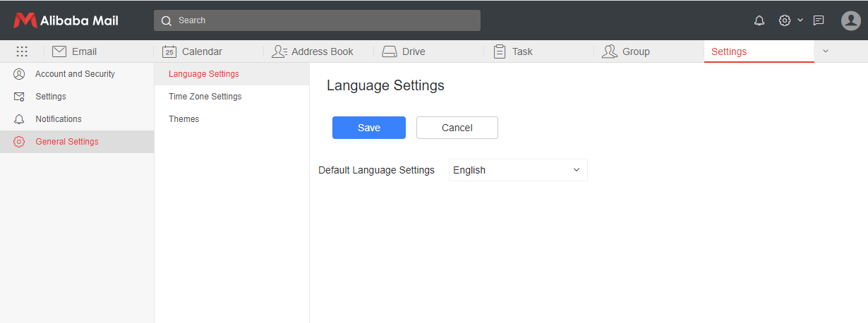Click the settings gear icon in header
Image resolution: width=868 pixels, height=323 pixels.
point(784,20)
